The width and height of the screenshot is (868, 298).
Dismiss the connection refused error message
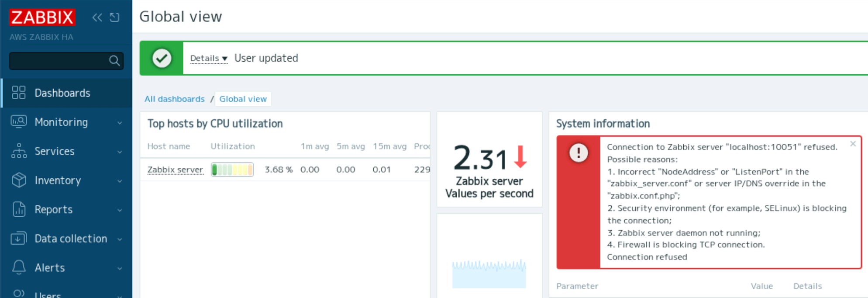pos(853,144)
